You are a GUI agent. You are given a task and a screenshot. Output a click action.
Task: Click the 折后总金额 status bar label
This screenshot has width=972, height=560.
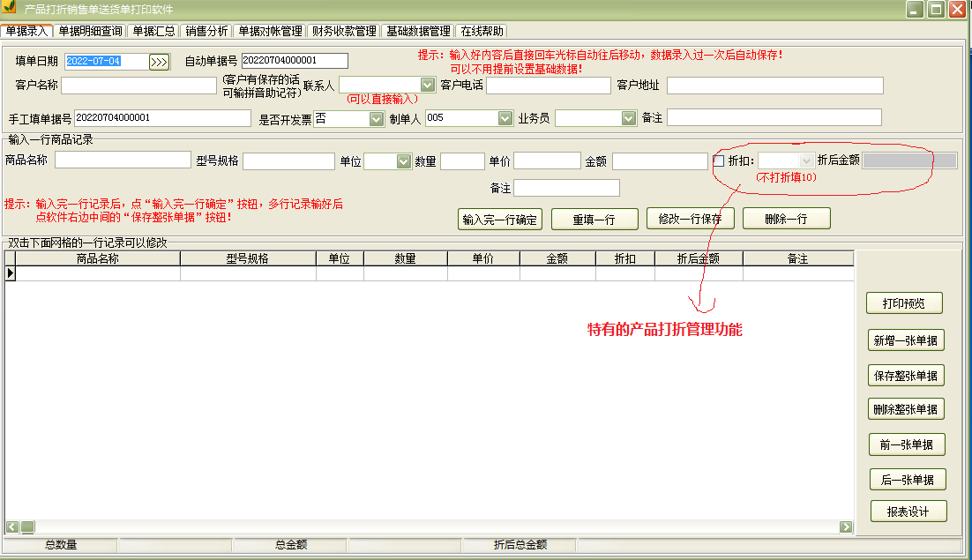click(x=520, y=544)
